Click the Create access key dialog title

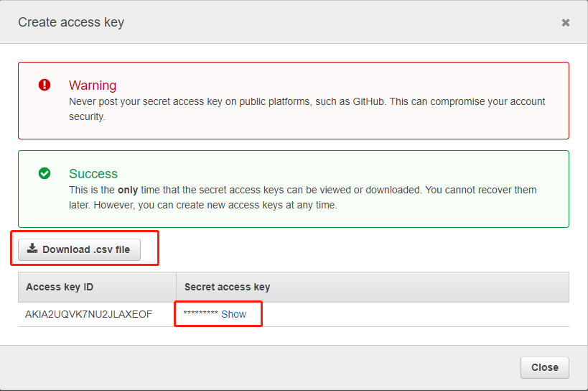pos(71,22)
